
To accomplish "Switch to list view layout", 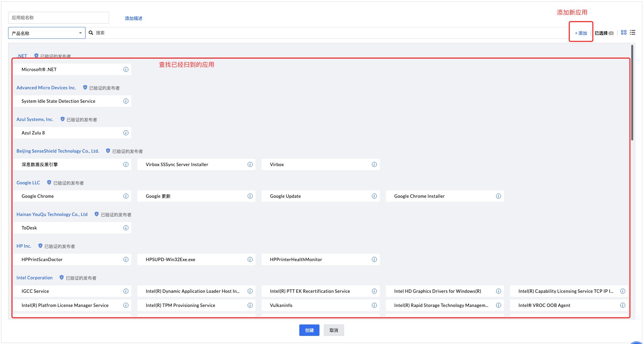I will click(633, 33).
